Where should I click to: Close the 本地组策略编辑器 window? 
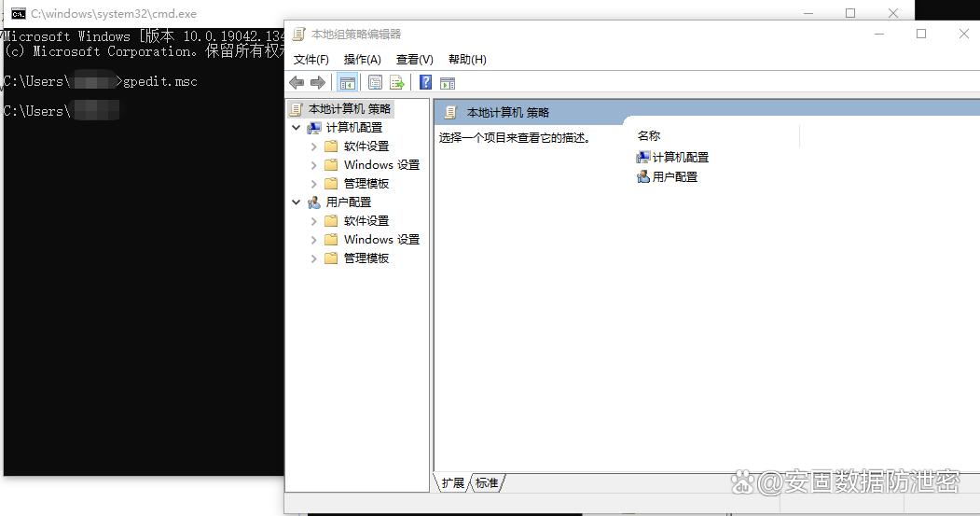pos(964,34)
